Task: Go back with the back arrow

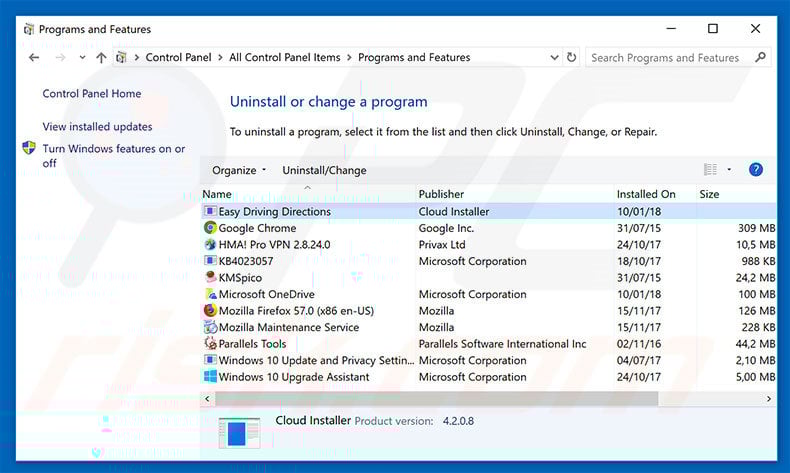Action: tap(34, 58)
